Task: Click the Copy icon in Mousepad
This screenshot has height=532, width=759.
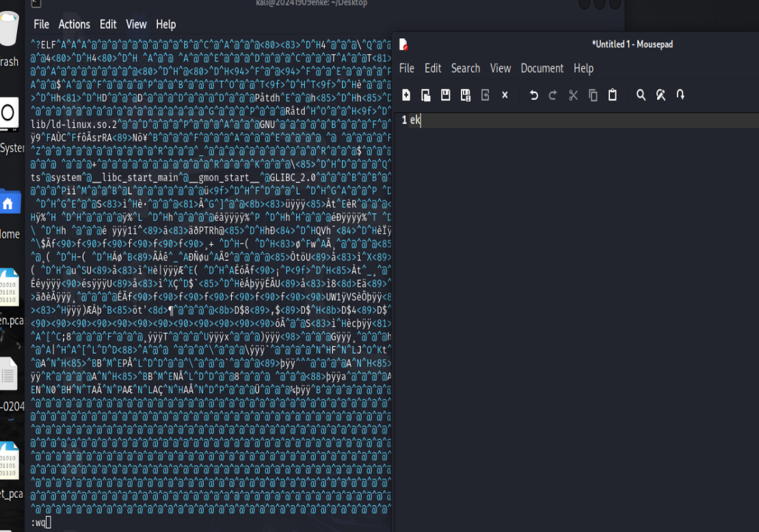Action: point(593,95)
